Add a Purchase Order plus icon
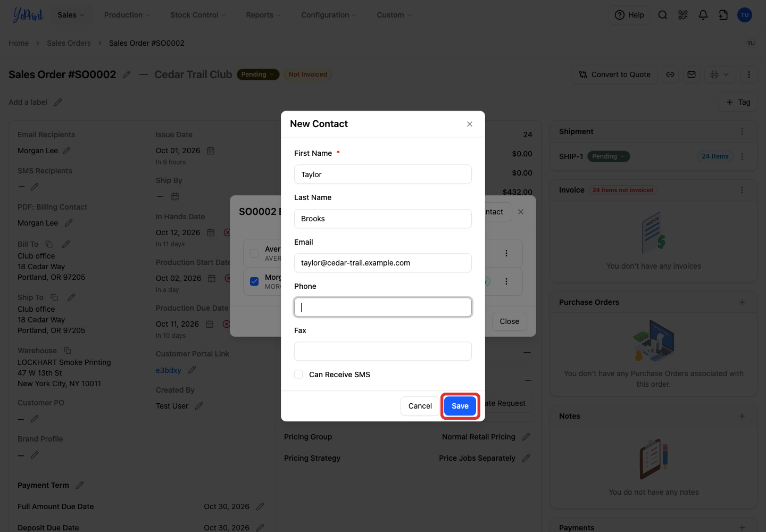The image size is (766, 532). [x=742, y=302]
